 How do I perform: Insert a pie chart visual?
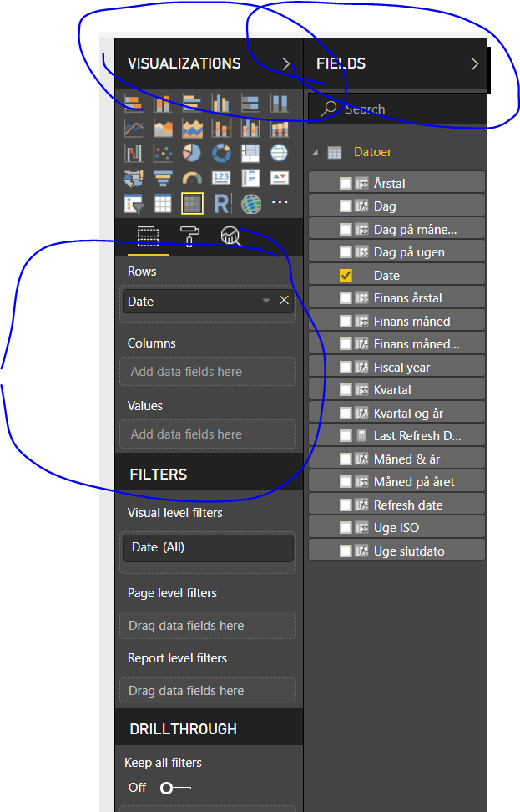(192, 153)
